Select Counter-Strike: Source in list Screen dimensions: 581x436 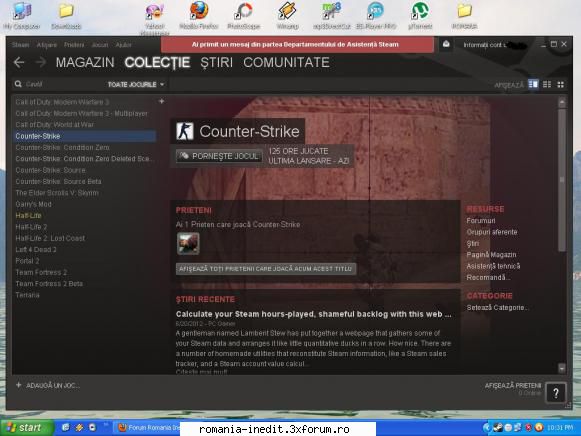coord(50,170)
